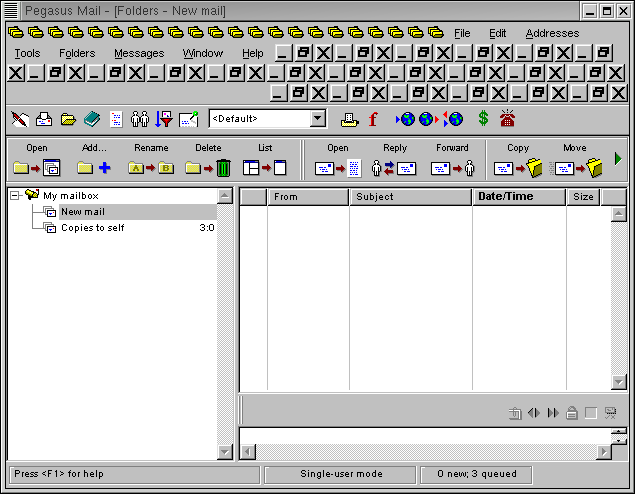Open the address books icon
Viewport: 635px width, 494px height.
pyautogui.click(x=92, y=119)
